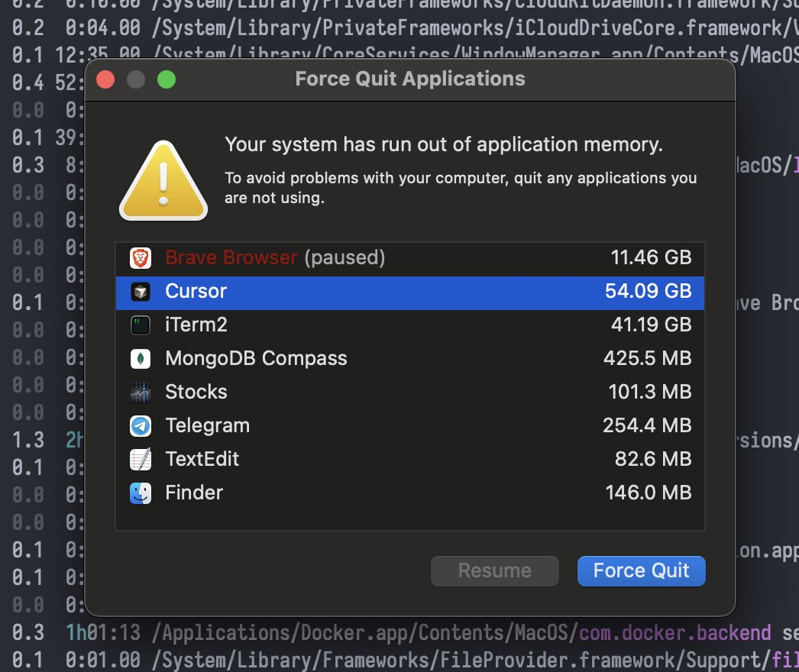Click the 425.5 MB memory value
This screenshot has width=799, height=672.
click(647, 359)
